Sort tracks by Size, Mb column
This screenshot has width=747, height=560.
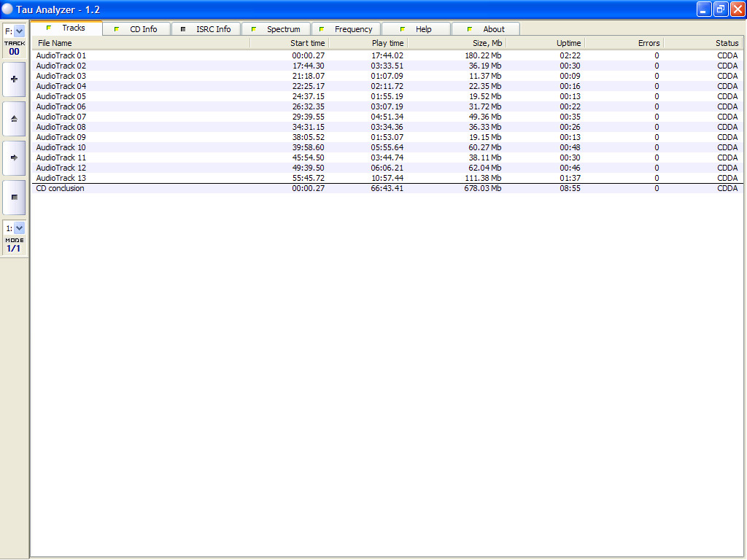click(457, 43)
